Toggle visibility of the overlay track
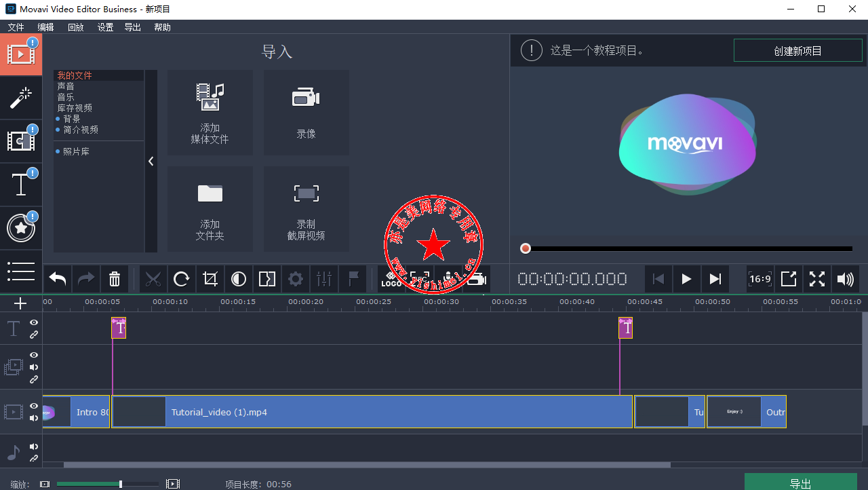Screen dimensions: 868x490 click(x=34, y=355)
